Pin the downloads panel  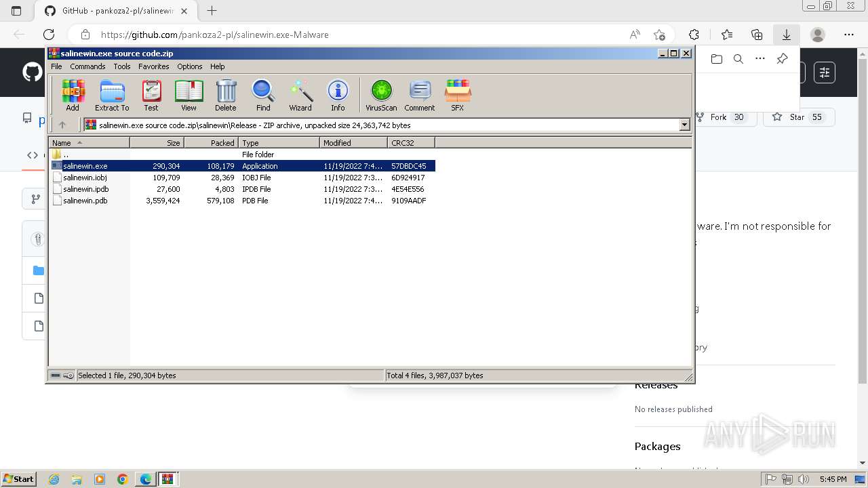pos(782,59)
